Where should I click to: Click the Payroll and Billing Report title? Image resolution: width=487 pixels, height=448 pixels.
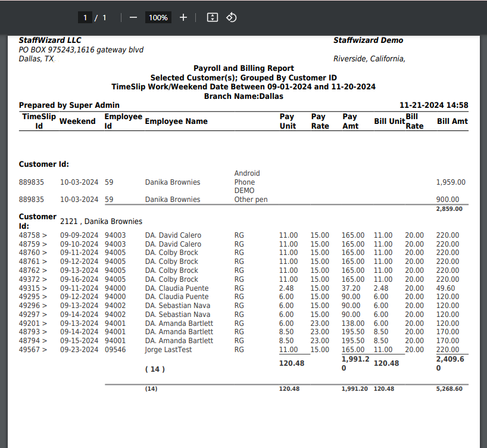pos(244,69)
